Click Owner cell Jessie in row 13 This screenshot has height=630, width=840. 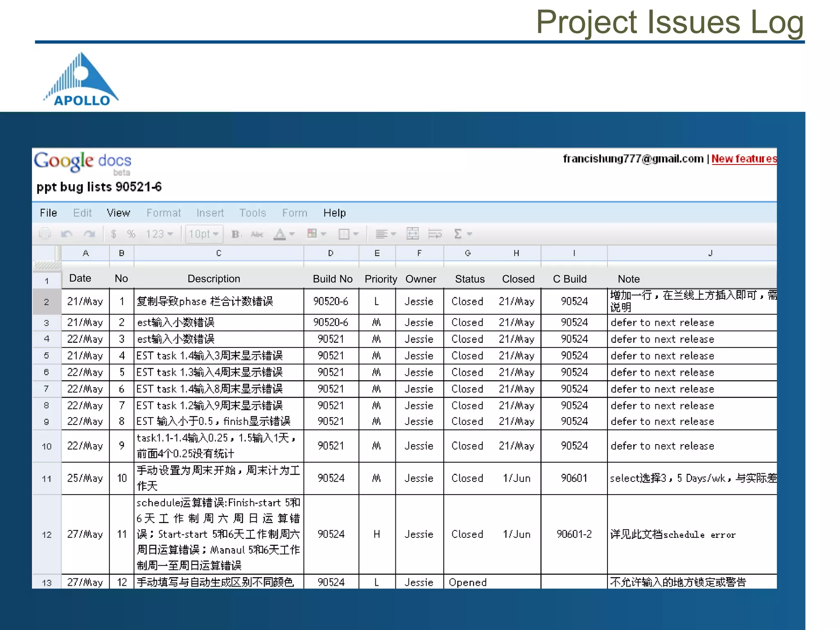[x=419, y=582]
